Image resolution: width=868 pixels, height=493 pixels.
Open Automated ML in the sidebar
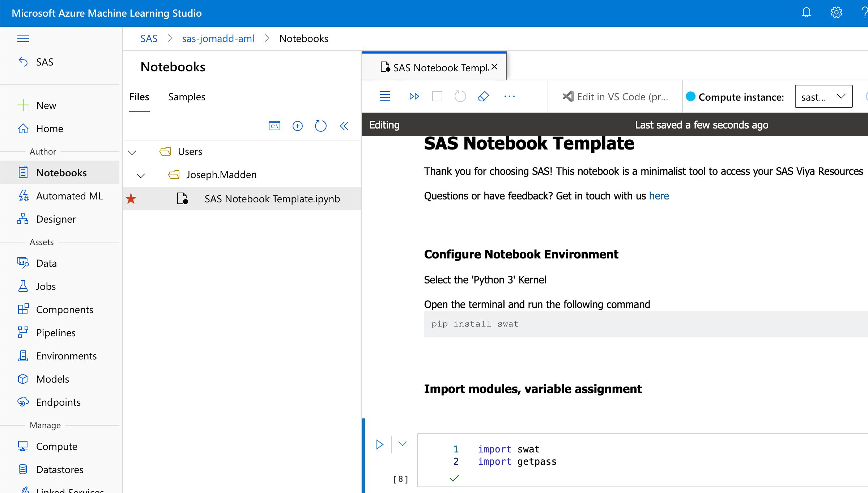(x=69, y=196)
